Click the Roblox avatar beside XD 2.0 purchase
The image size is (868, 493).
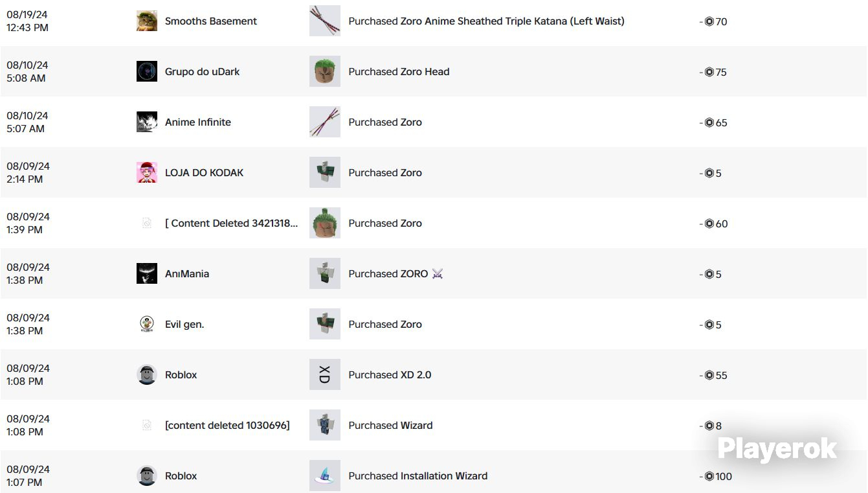click(x=147, y=374)
